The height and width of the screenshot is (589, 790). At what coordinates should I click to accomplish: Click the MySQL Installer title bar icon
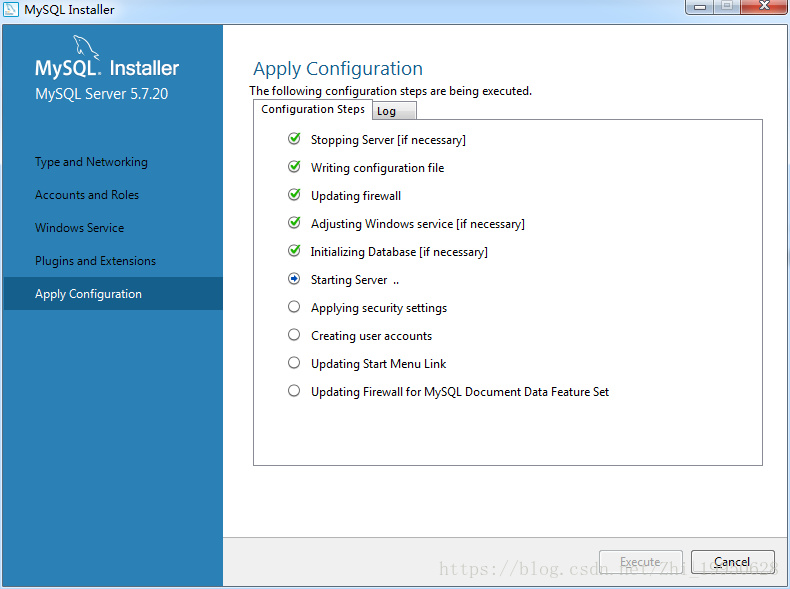(11, 10)
